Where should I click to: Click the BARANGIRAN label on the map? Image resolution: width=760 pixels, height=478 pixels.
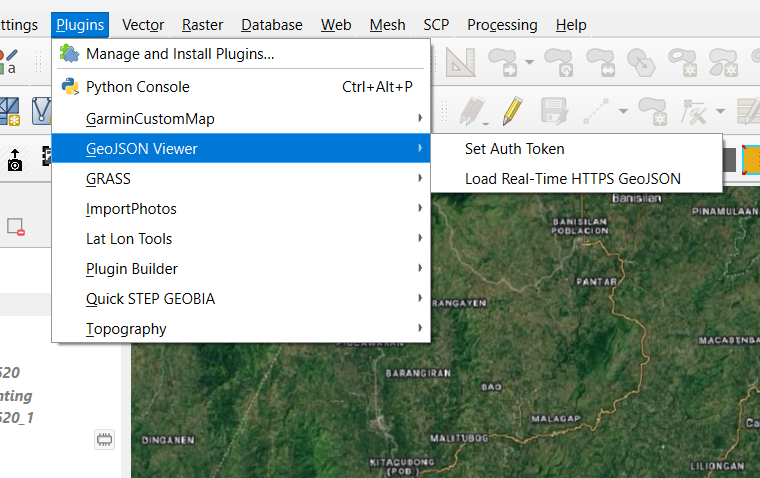pos(418,373)
